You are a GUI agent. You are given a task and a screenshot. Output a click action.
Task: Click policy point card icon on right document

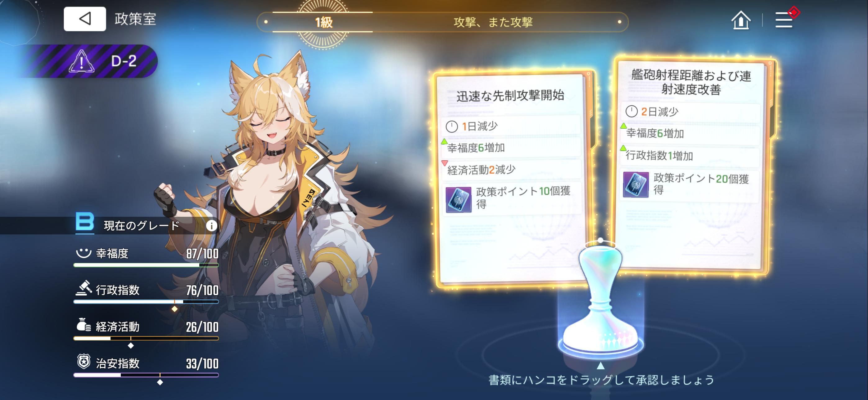coord(635,184)
